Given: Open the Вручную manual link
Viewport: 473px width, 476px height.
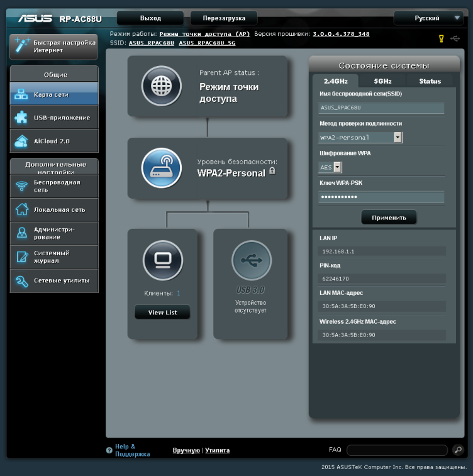Looking at the screenshot, I should [186, 450].
